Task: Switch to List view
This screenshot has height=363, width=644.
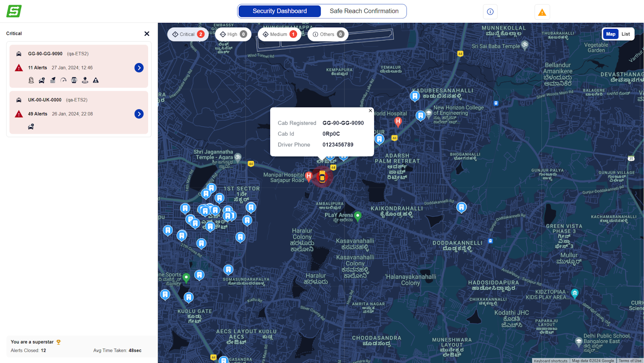Action: pyautogui.click(x=625, y=34)
